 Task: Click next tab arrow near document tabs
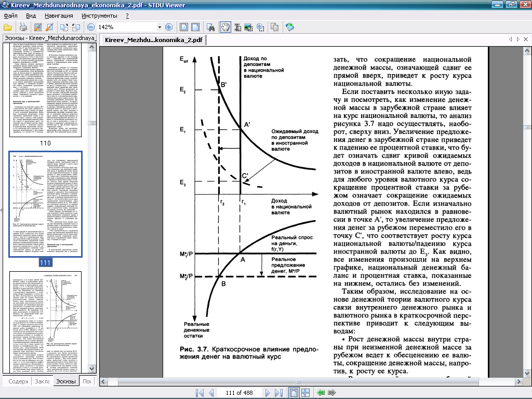click(x=518, y=39)
